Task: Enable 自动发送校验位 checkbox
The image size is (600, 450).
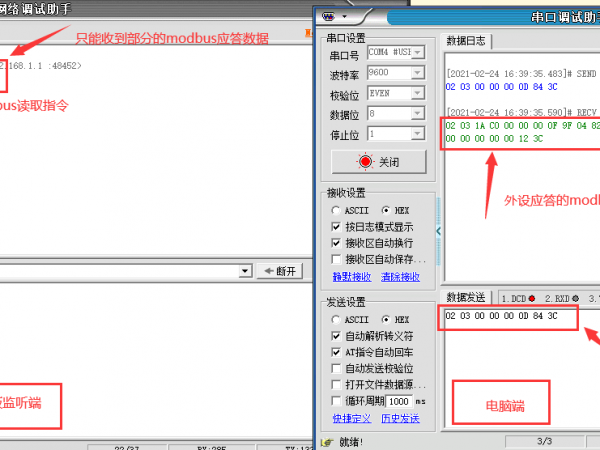Action: point(337,369)
